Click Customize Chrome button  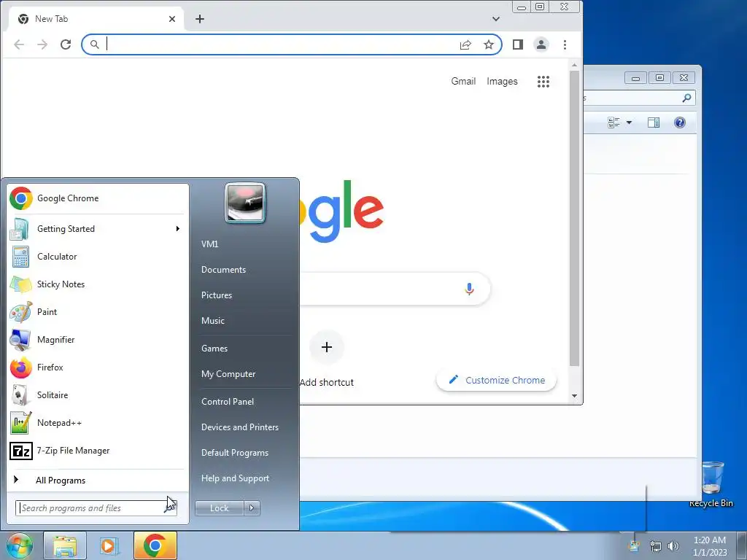[496, 380]
